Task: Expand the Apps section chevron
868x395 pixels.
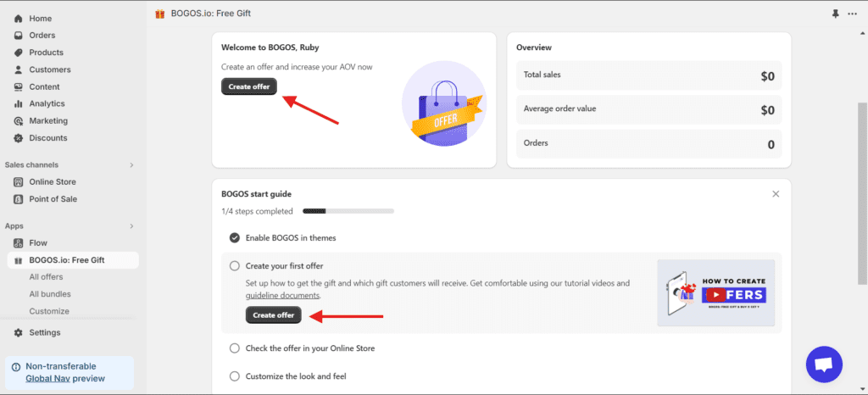Action: (x=131, y=226)
